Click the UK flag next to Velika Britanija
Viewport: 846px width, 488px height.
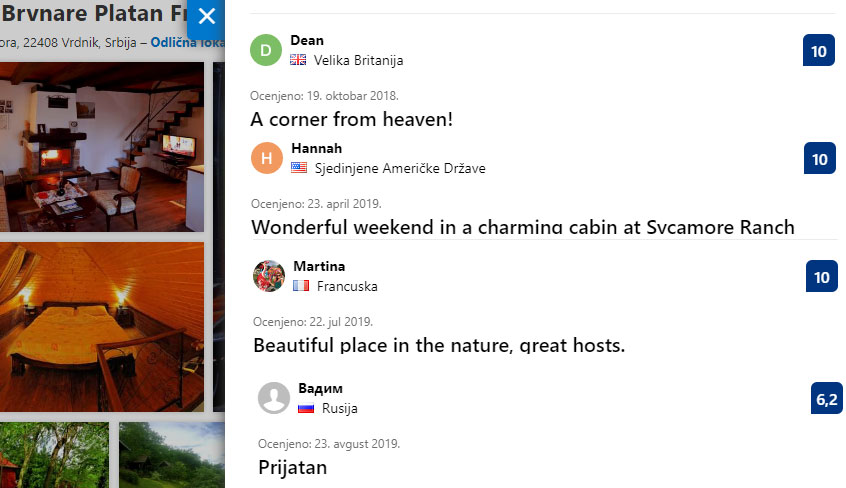(298, 60)
